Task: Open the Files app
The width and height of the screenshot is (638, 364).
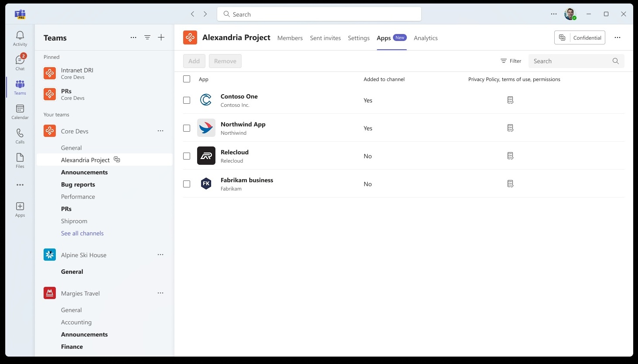Action: [20, 160]
